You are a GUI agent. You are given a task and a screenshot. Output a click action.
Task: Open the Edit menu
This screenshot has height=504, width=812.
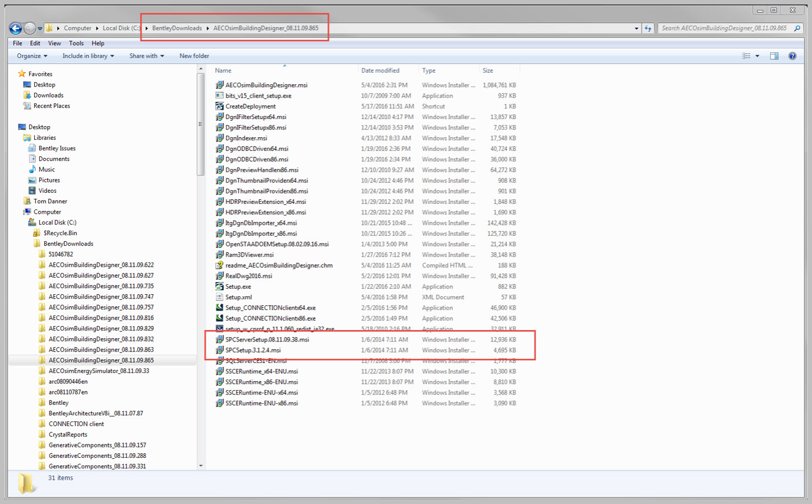click(35, 43)
